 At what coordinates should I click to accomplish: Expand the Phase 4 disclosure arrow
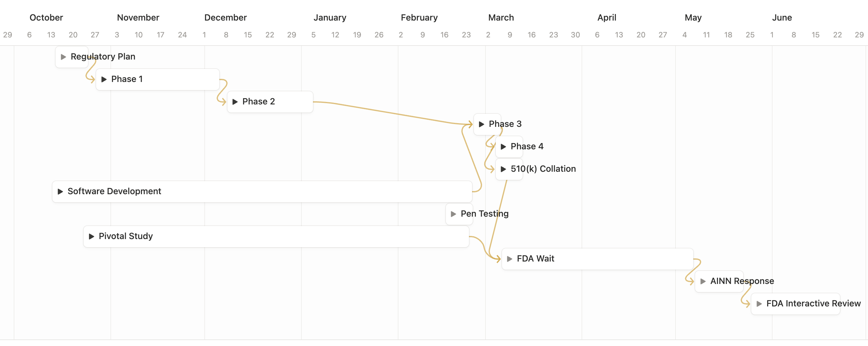503,147
